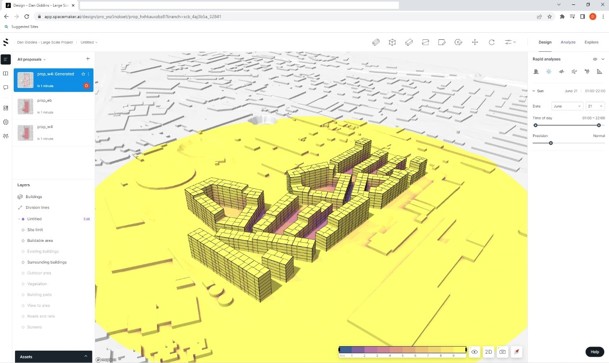The height and width of the screenshot is (363, 609).
Task: Switch to the Explore tab
Action: (591, 42)
